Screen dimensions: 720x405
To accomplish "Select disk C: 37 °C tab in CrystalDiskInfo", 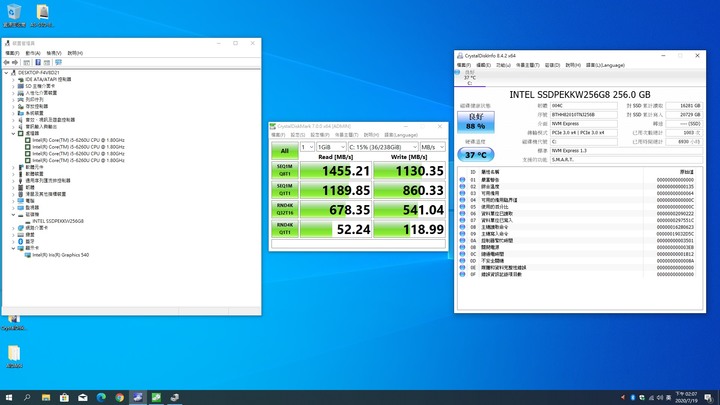I will (x=469, y=78).
